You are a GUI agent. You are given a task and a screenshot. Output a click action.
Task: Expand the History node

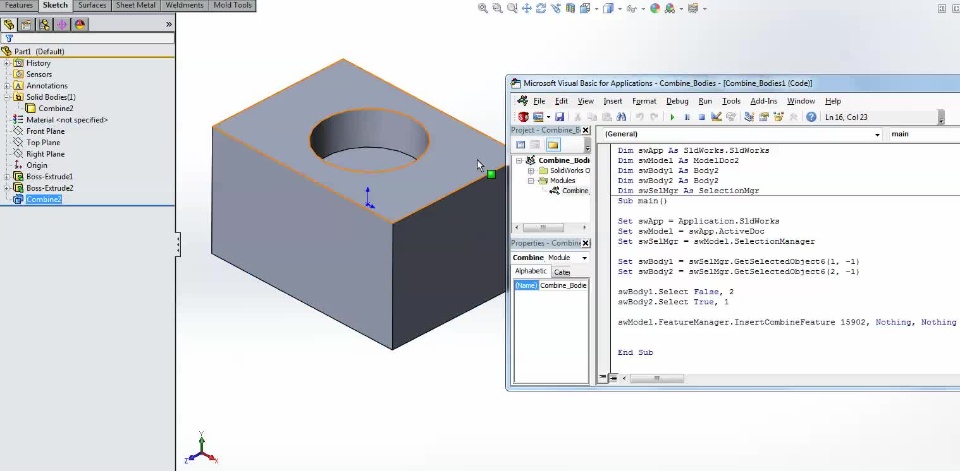(7, 63)
